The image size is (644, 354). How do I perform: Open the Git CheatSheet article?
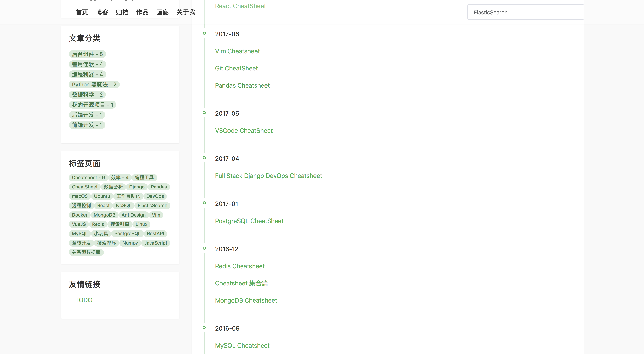[x=236, y=68]
